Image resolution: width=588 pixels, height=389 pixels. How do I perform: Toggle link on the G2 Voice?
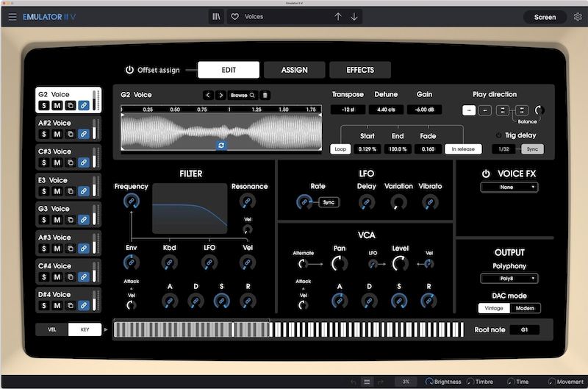pos(84,105)
